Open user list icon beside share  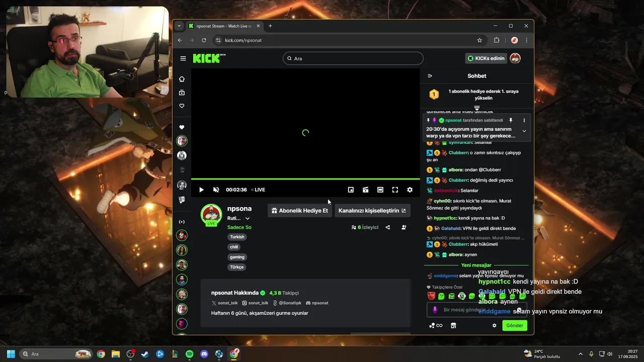tap(404, 227)
